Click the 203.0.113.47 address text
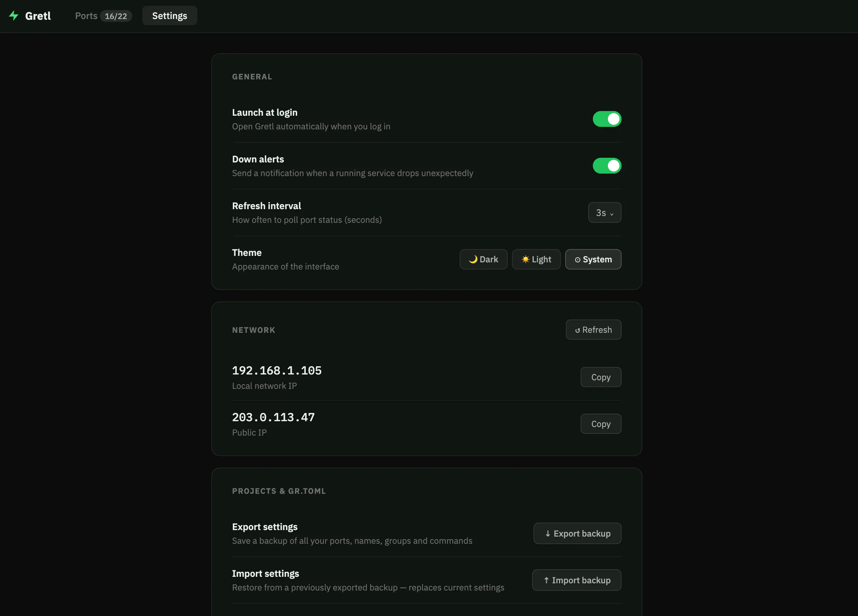The width and height of the screenshot is (858, 616). 273,417
